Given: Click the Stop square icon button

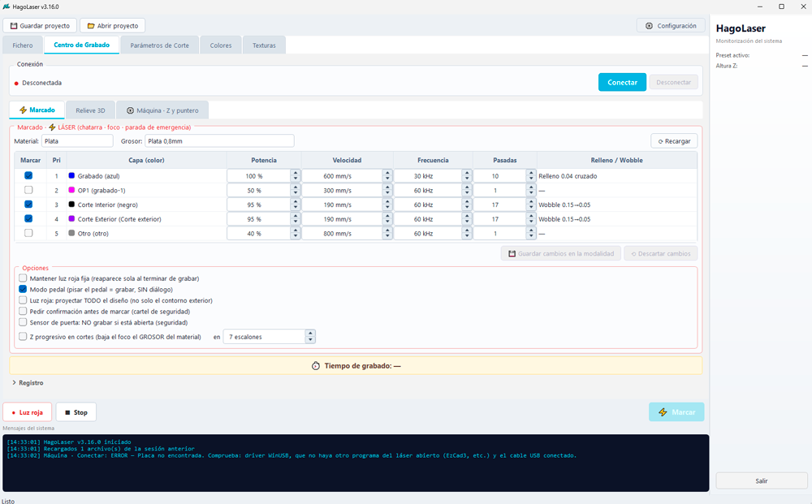Looking at the screenshot, I should tap(76, 412).
